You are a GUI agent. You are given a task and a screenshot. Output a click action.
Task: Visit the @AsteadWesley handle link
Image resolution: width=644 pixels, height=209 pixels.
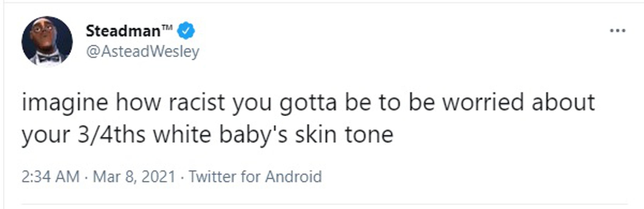tap(143, 52)
